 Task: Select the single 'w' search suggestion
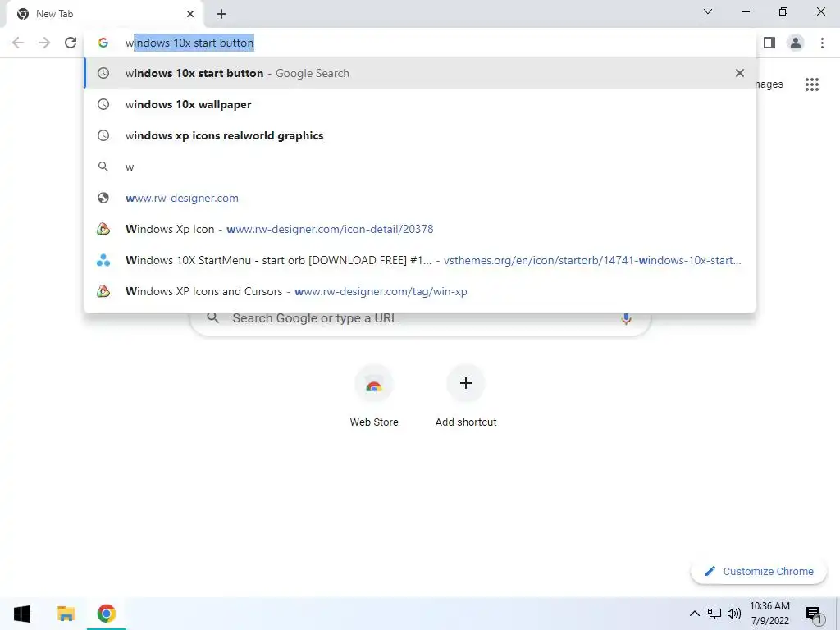click(x=420, y=167)
